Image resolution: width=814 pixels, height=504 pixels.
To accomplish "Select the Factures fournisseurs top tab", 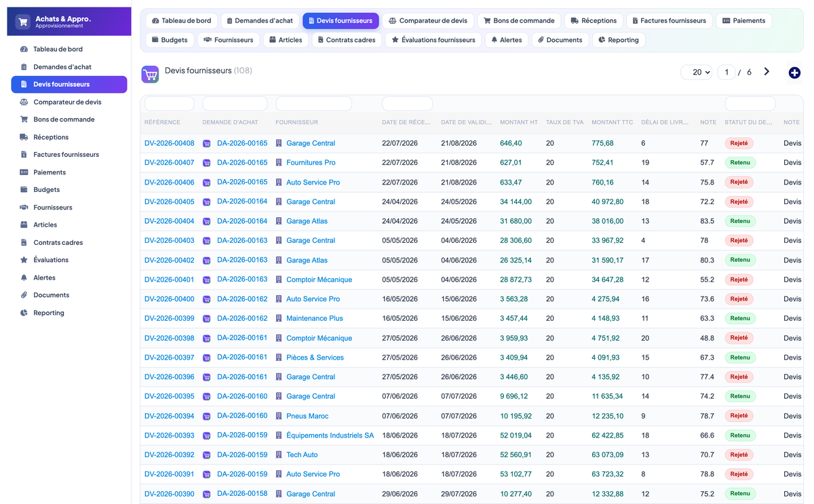I will pyautogui.click(x=669, y=21).
